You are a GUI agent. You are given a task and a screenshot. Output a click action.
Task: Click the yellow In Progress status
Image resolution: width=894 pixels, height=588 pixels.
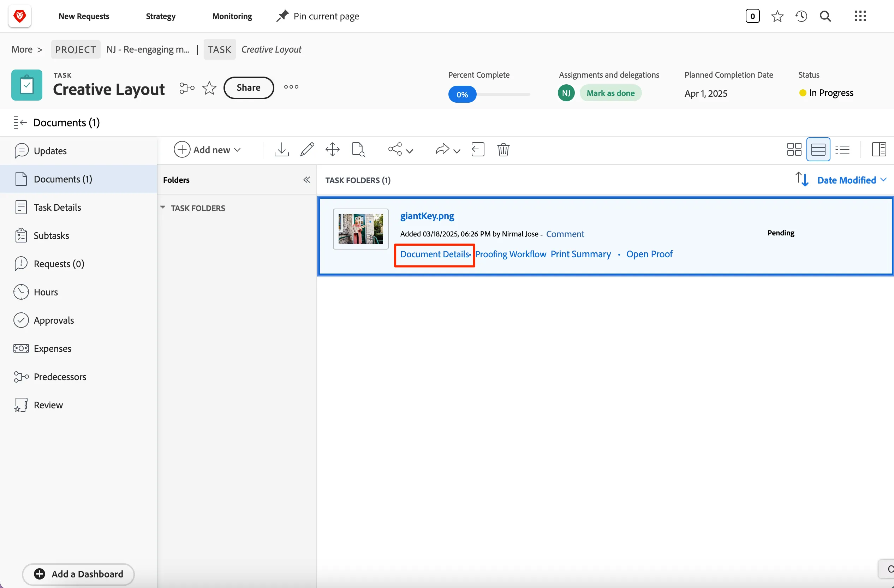[827, 93]
